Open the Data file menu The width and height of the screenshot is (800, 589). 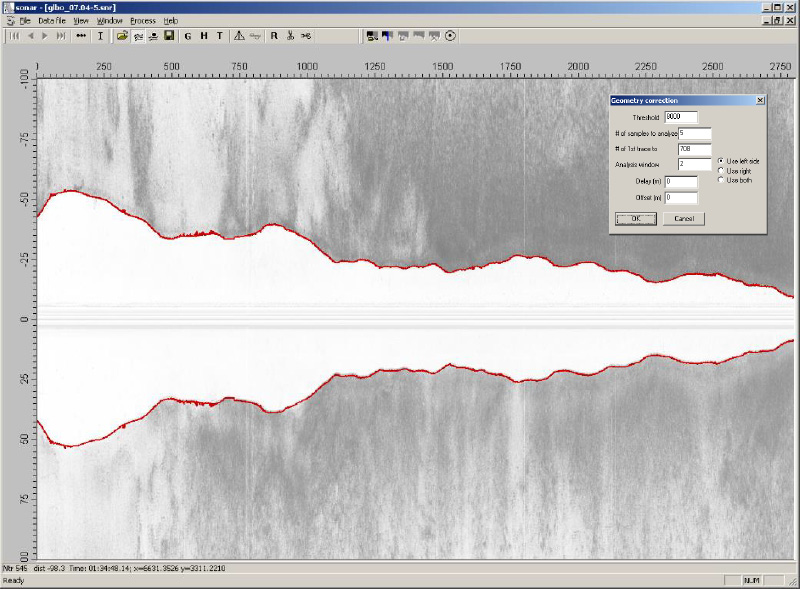[52, 21]
